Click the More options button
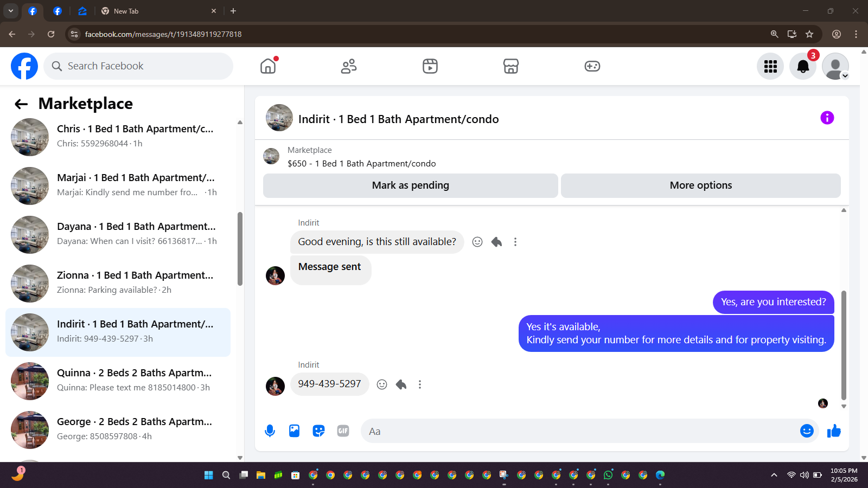Screen dimensions: 868x488 pyautogui.click(x=701, y=185)
